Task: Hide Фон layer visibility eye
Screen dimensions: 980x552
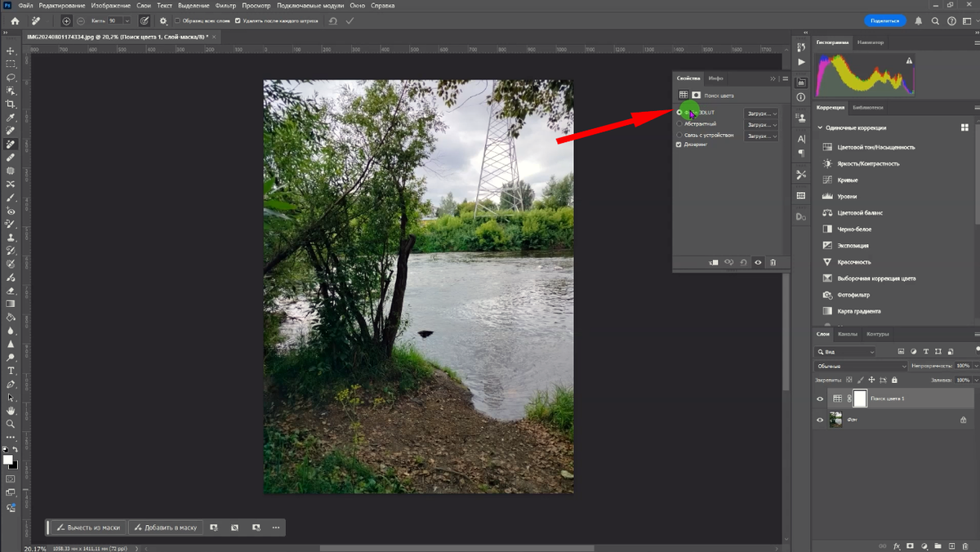Action: tap(820, 420)
